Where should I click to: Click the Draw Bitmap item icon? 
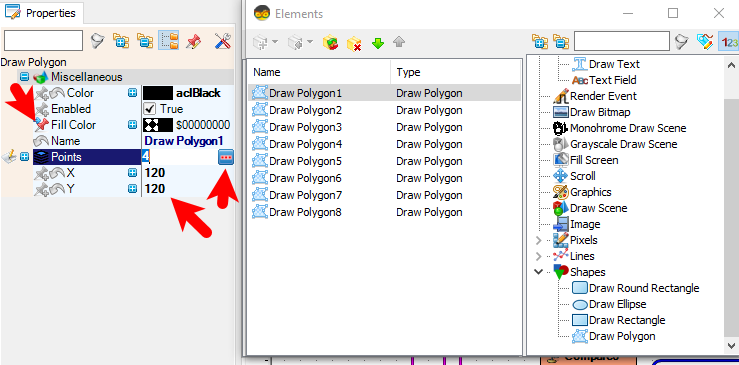[x=561, y=112]
